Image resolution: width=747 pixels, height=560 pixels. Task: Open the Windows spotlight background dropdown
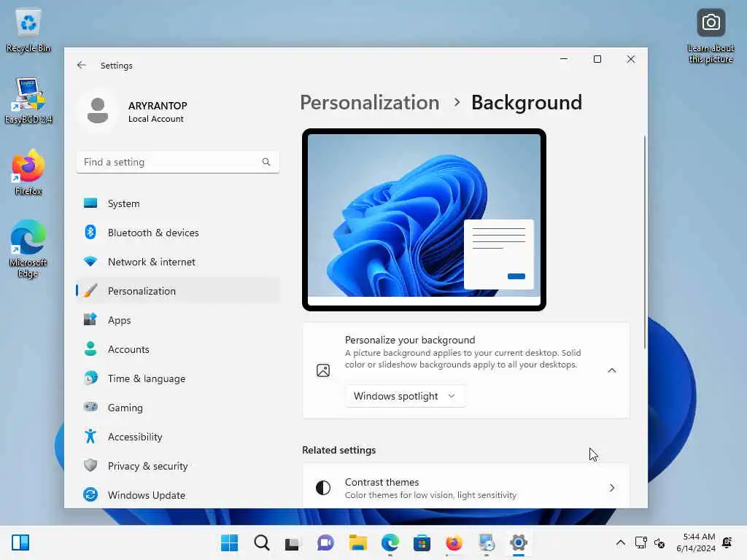(405, 396)
